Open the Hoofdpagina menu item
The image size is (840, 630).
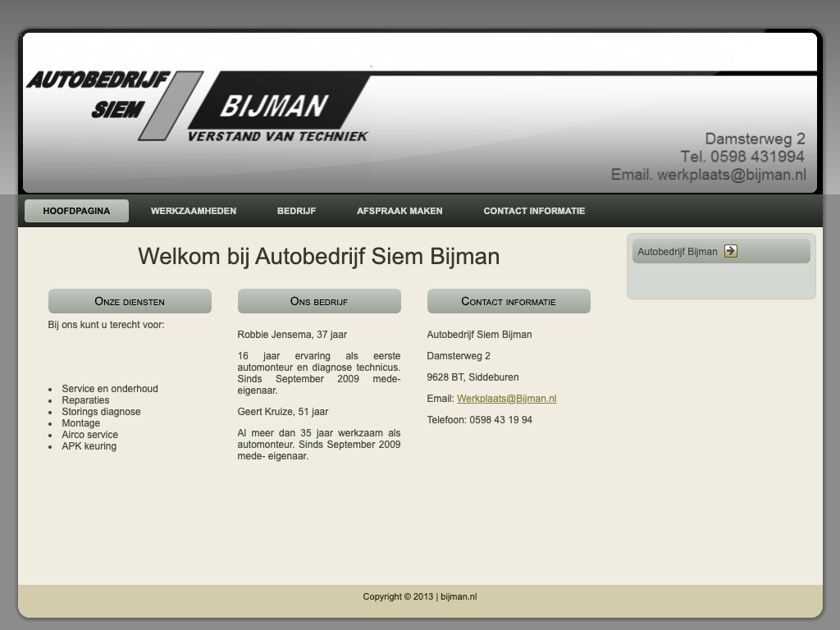pyautogui.click(x=76, y=211)
